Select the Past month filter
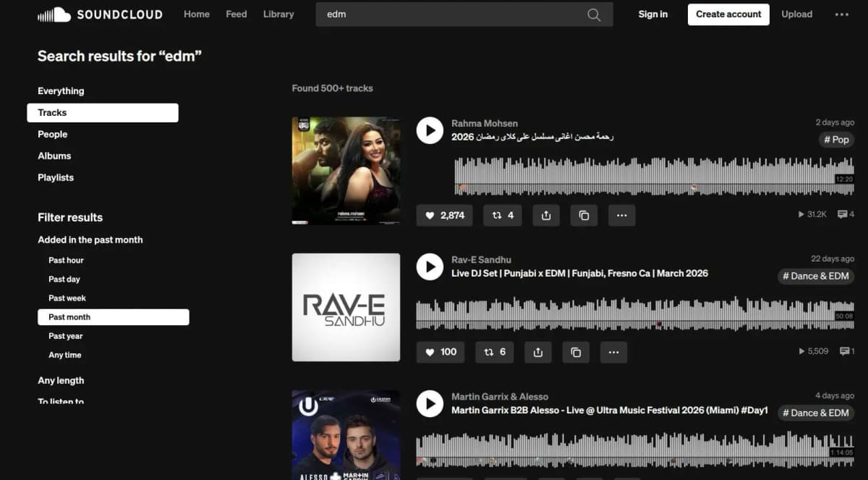The height and width of the screenshot is (480, 868). (114, 317)
